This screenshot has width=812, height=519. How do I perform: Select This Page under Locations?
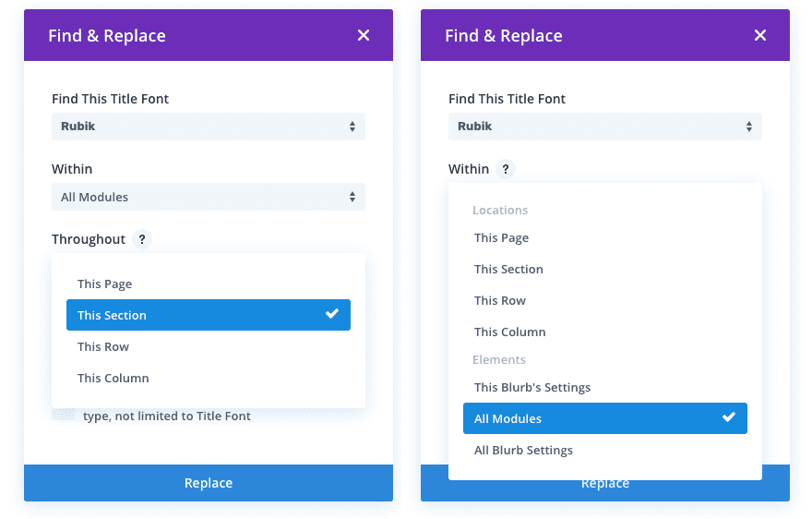502,237
